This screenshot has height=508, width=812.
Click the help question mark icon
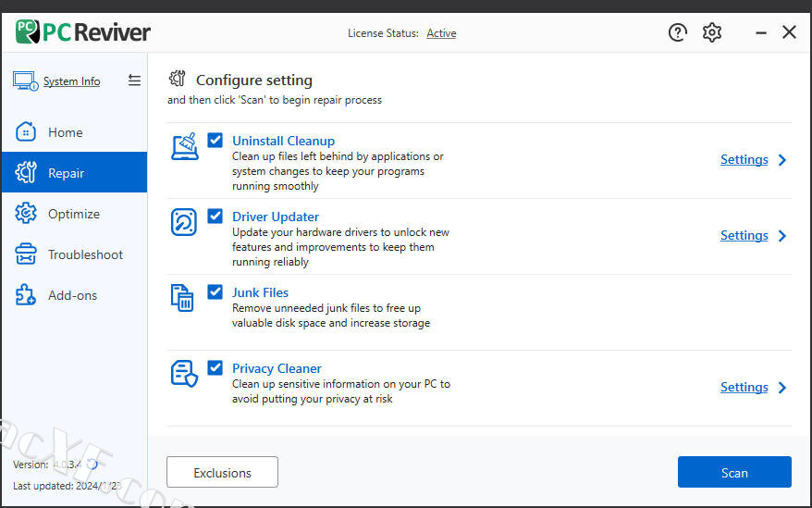click(x=678, y=32)
